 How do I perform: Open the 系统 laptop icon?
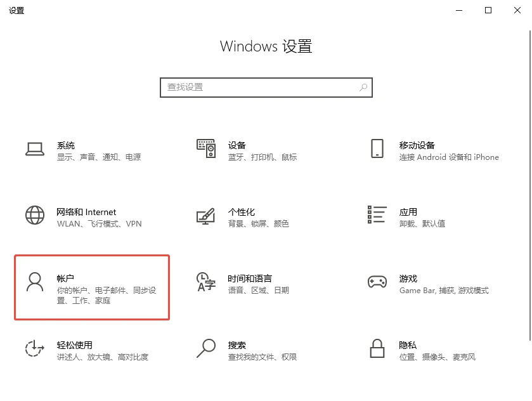pos(35,149)
